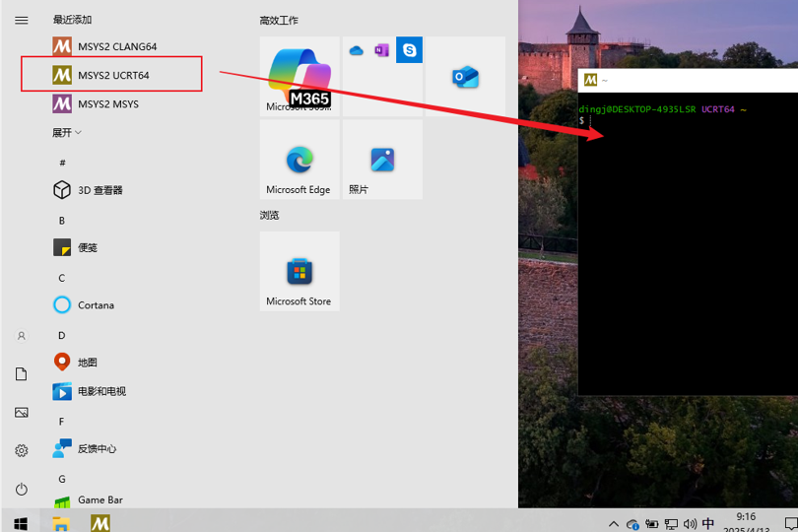Expand the Start menu hamburger navigation
The image size is (798, 532).
(x=22, y=20)
